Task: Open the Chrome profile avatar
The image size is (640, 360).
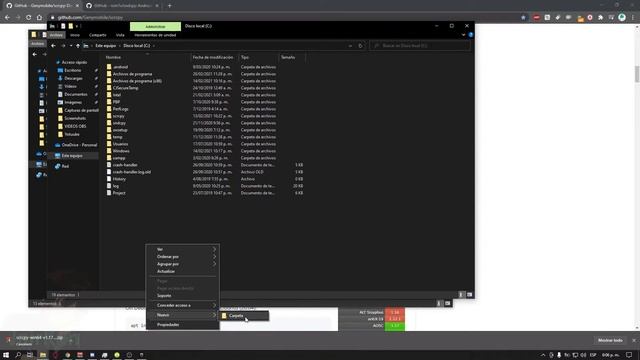Action: [622, 18]
